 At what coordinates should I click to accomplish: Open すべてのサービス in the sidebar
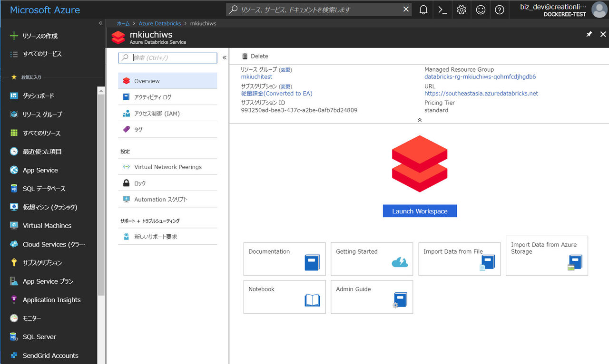42,54
